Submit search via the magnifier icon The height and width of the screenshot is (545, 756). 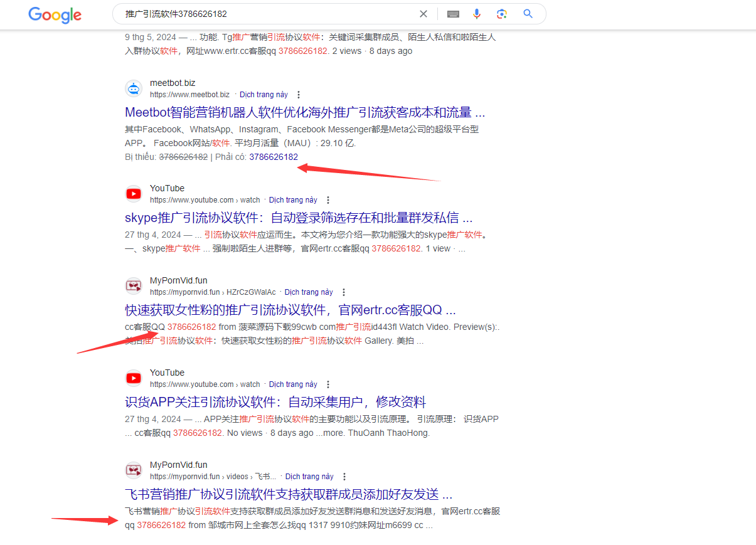pos(527,14)
